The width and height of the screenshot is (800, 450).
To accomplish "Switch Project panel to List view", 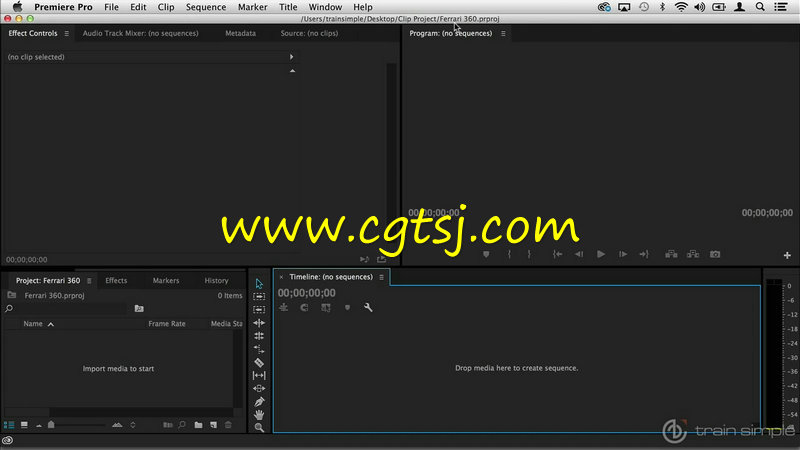I will pos(9,425).
